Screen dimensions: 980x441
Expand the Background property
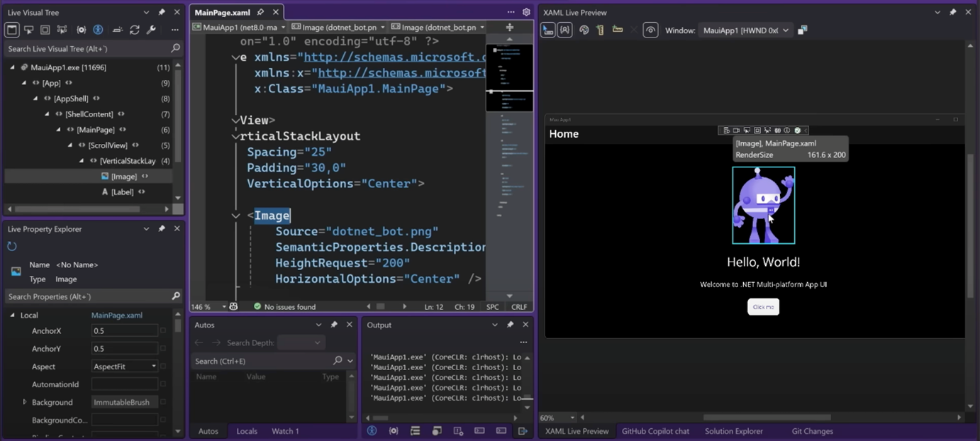pyautogui.click(x=24, y=402)
